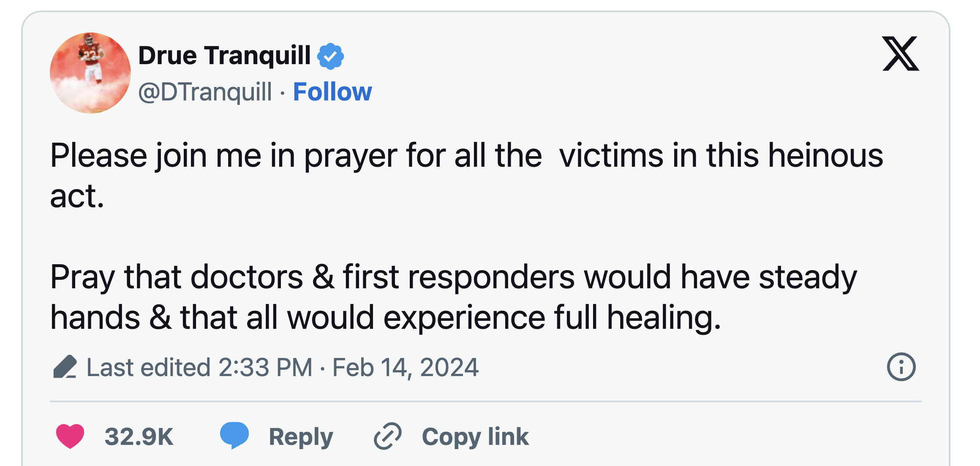Click the chain link icon

tap(387, 436)
